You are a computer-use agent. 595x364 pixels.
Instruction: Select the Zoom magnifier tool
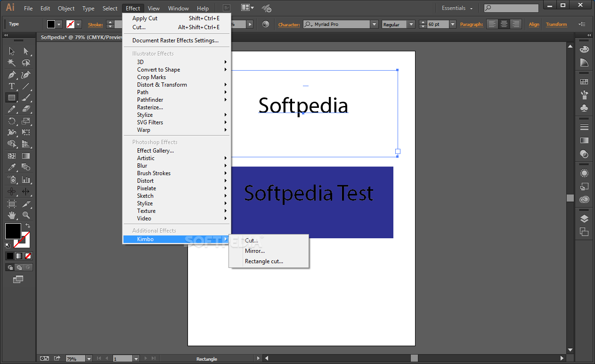pyautogui.click(x=26, y=215)
